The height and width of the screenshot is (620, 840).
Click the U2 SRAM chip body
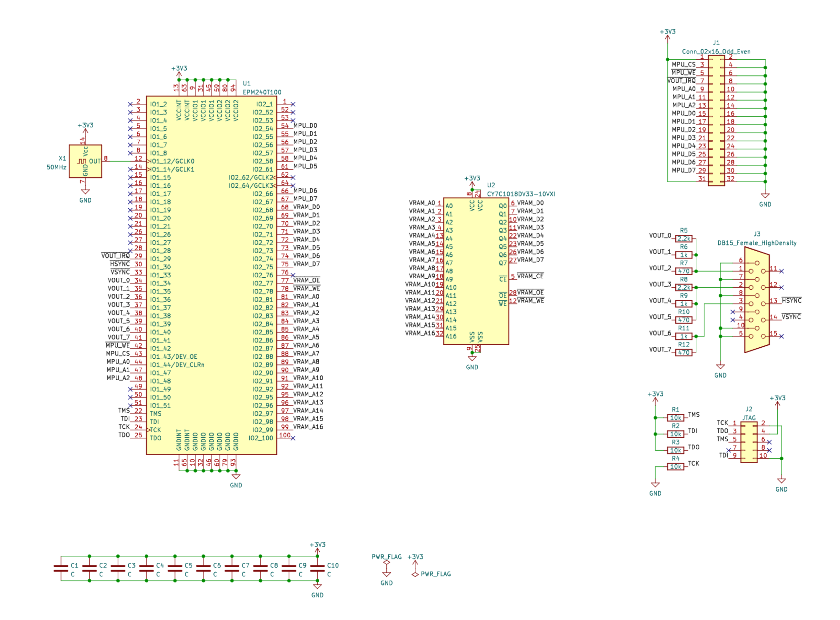click(476, 271)
